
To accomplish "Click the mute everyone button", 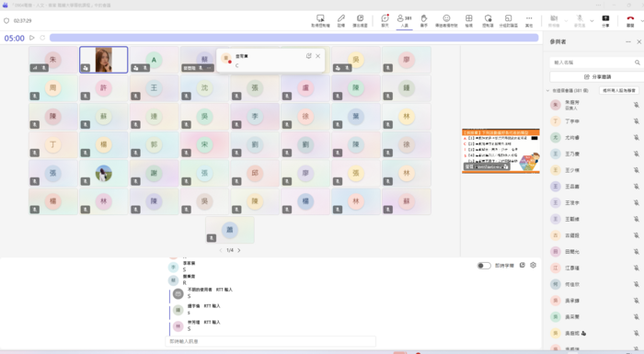I will coord(619,90).
